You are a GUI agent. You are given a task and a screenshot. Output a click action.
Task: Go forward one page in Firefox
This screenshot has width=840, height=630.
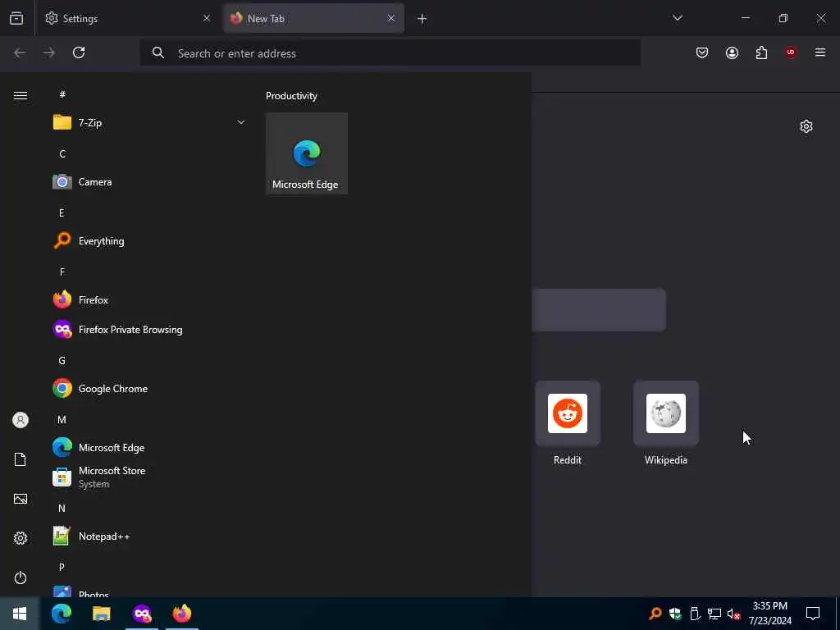(49, 52)
